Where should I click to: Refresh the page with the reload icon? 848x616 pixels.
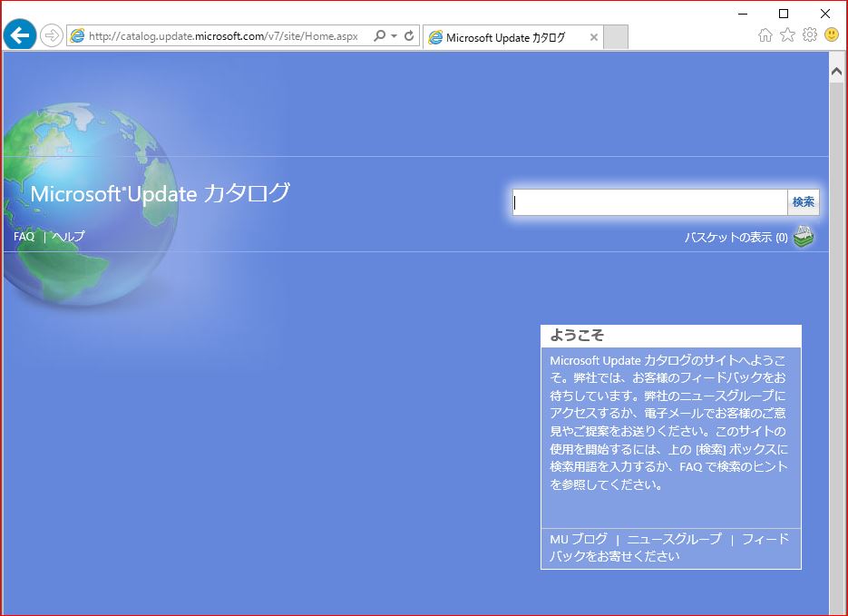tap(409, 35)
